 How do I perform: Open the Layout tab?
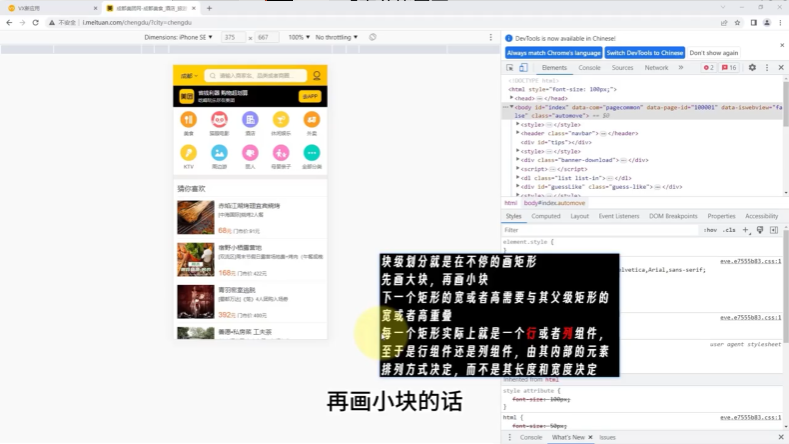coord(579,216)
